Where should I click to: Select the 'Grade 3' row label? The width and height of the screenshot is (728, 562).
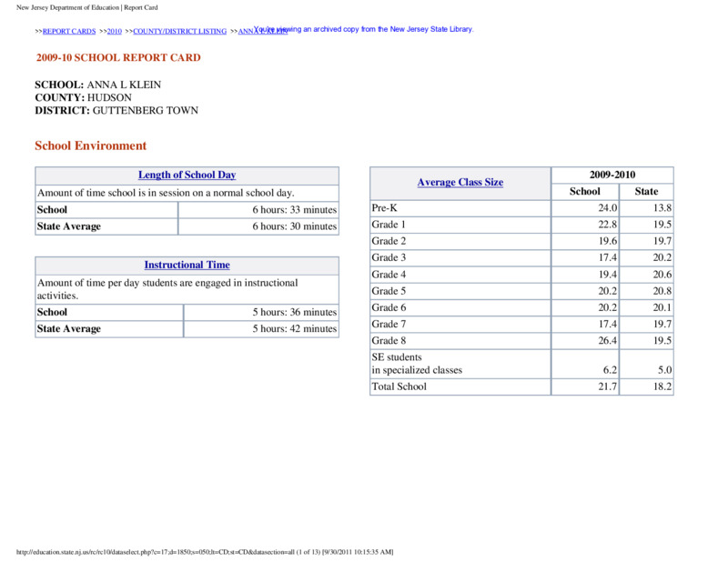coord(389,258)
